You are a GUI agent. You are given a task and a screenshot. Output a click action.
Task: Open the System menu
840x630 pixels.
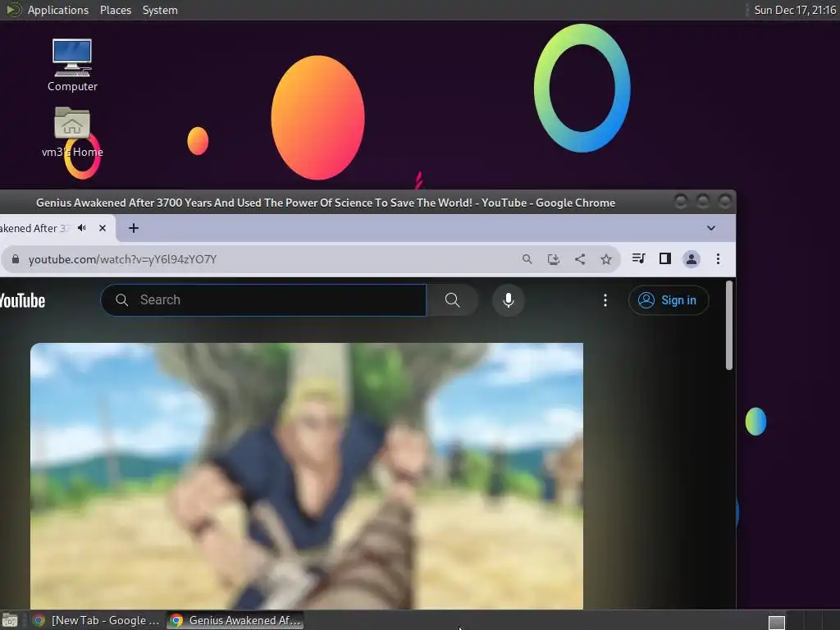[x=160, y=10]
